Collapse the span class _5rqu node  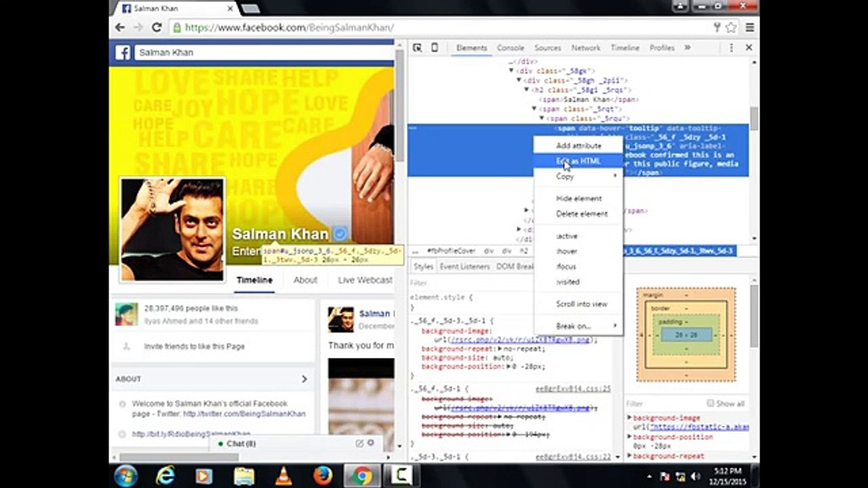click(542, 118)
